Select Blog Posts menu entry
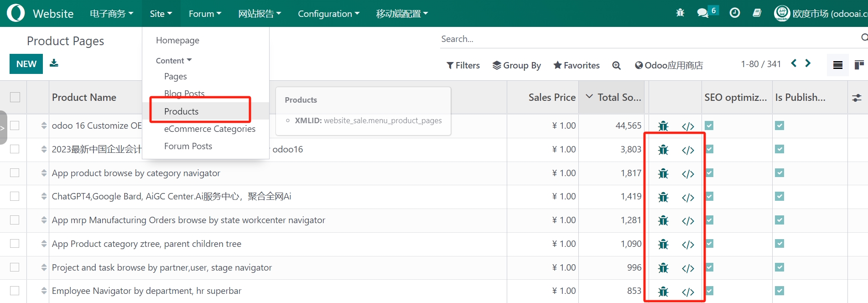The width and height of the screenshot is (868, 303). (184, 94)
